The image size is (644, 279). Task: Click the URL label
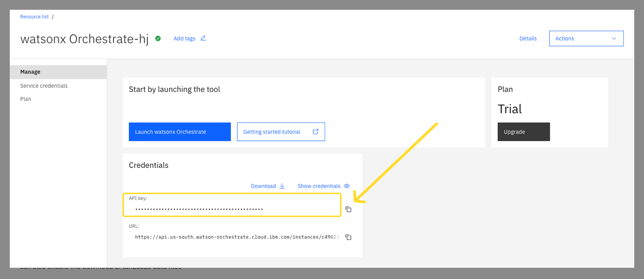[x=134, y=226]
